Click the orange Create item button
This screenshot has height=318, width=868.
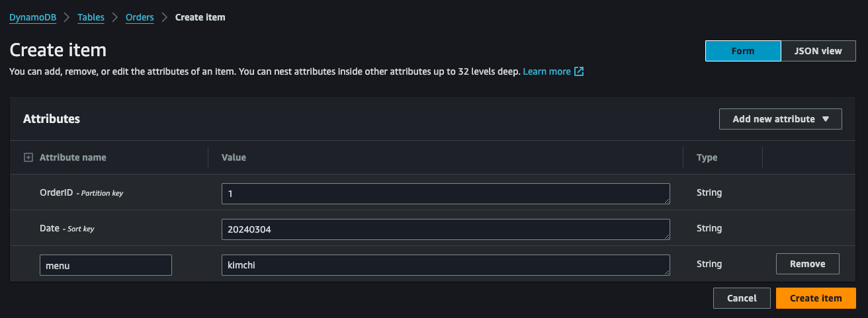(816, 298)
